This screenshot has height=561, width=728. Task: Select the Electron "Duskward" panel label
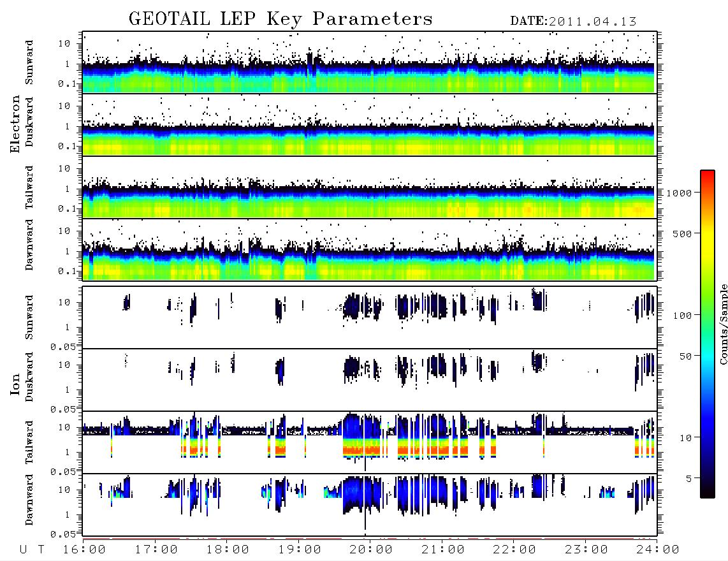(29, 122)
